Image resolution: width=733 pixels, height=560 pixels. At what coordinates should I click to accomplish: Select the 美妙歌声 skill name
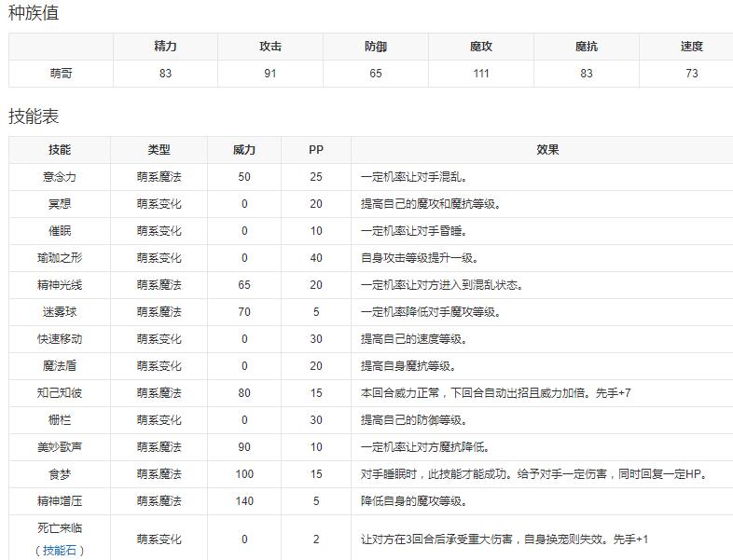click(61, 446)
